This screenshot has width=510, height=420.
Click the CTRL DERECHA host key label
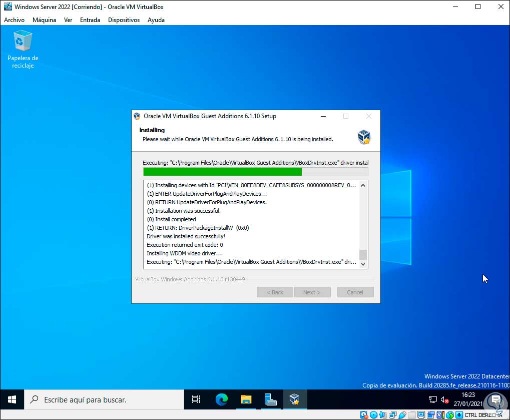coord(483,415)
